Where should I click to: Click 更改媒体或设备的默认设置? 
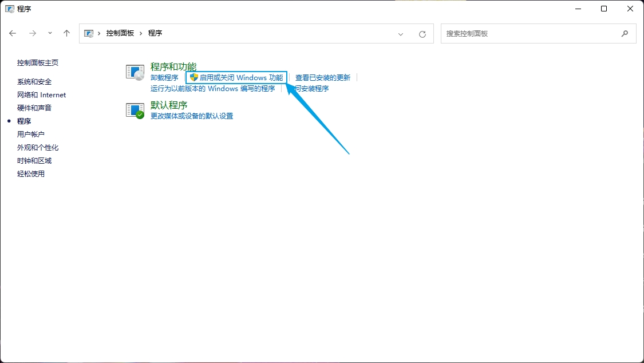192,116
